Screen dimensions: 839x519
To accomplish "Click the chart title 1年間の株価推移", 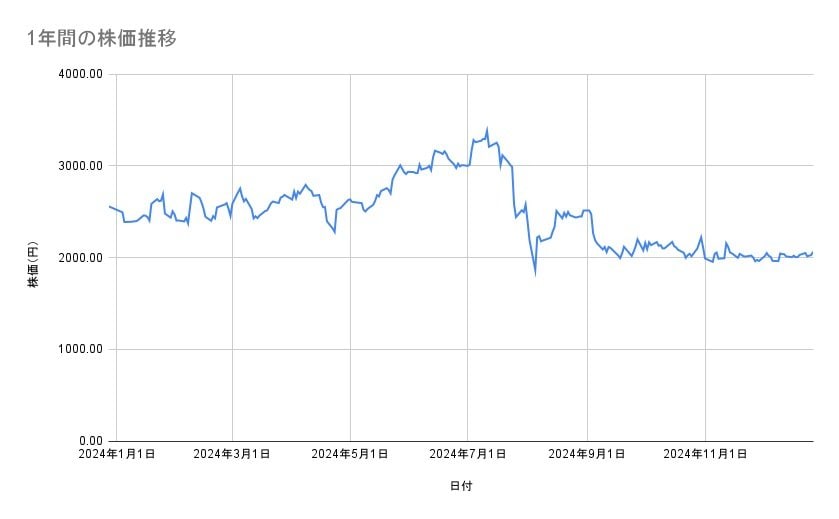I will coord(103,37).
